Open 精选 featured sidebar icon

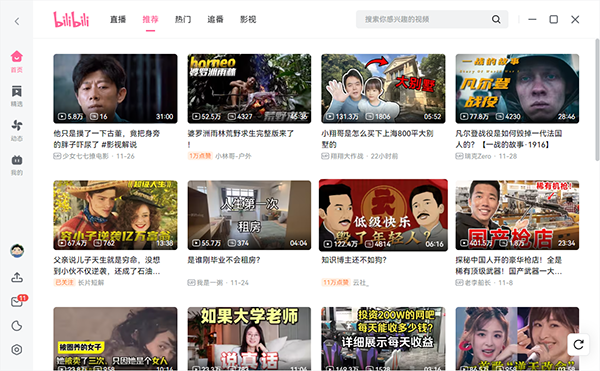(x=16, y=96)
